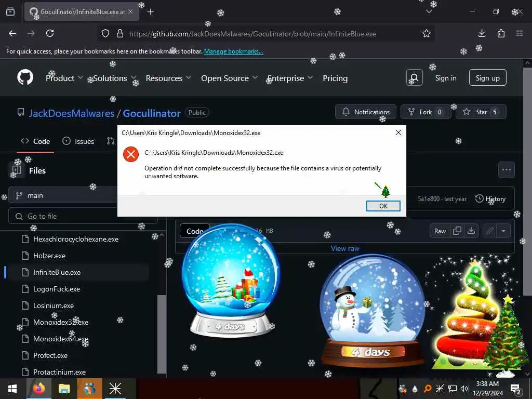Copy raw file with the copy icon
Image resolution: width=532 pixels, height=399 pixels.
click(x=457, y=231)
